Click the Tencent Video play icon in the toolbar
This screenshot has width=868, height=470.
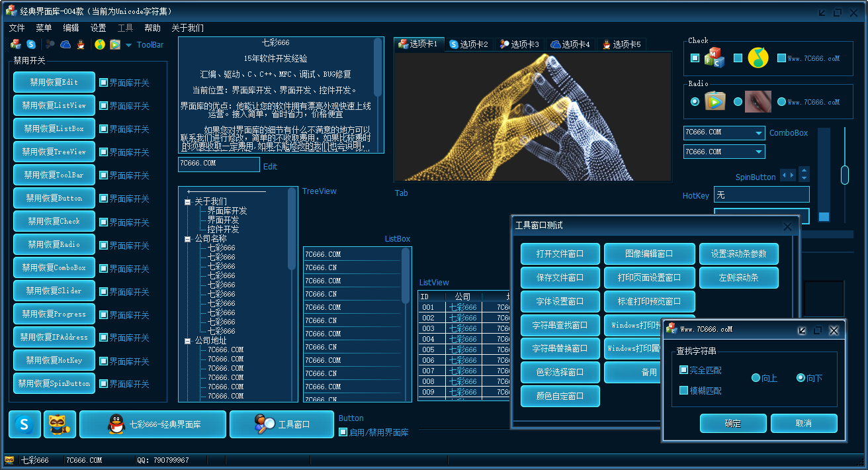[115, 44]
